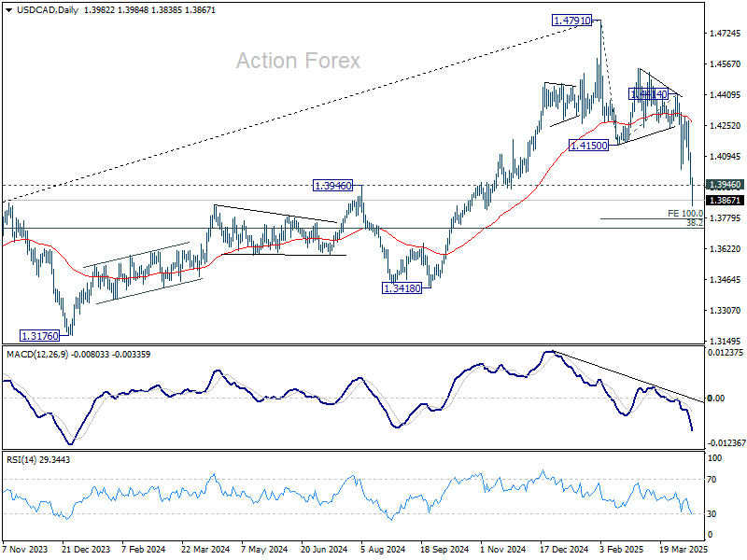Click the 38.2 retracement label
This screenshot has width=747, height=560.
tap(695, 223)
